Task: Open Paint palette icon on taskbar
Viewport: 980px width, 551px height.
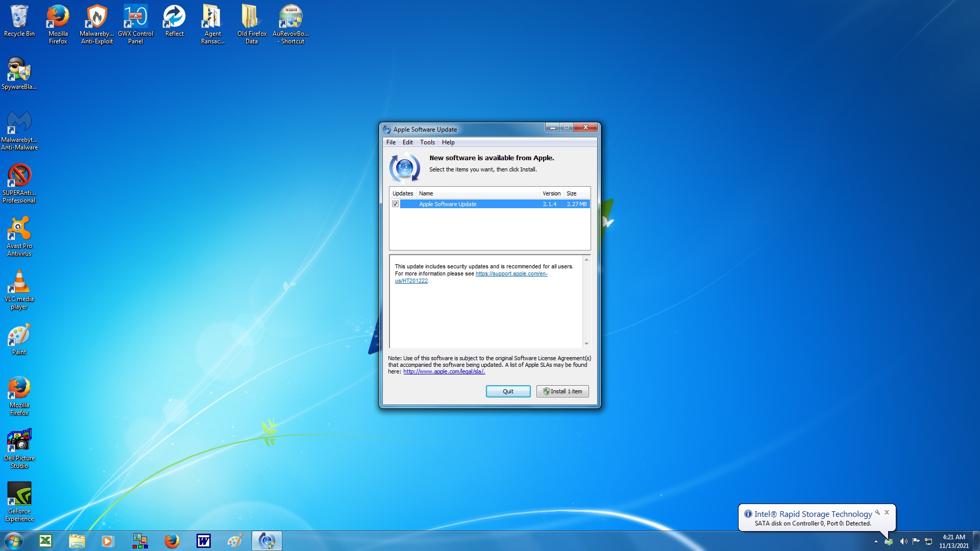Action: click(235, 541)
